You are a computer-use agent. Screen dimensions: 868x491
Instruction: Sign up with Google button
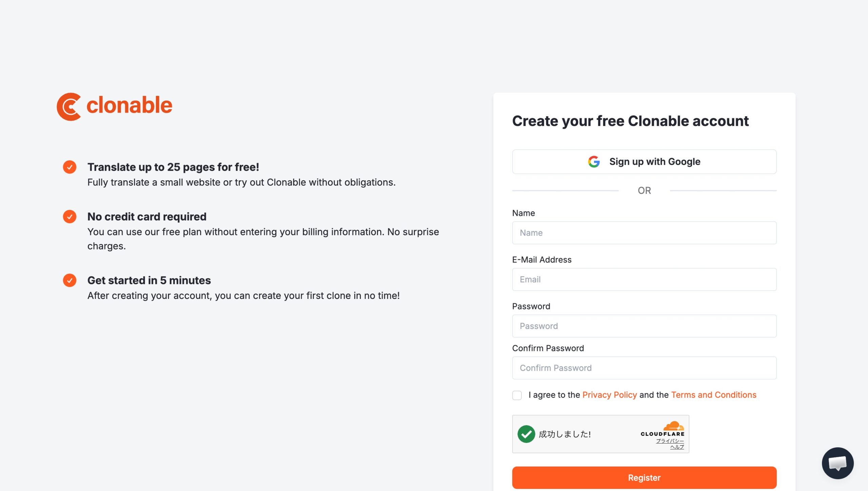(644, 162)
